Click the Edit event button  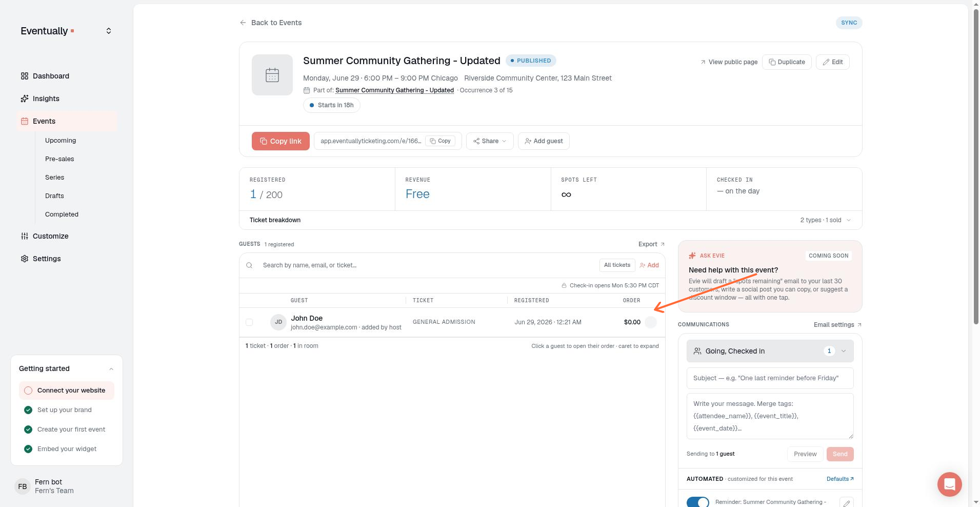[833, 62]
